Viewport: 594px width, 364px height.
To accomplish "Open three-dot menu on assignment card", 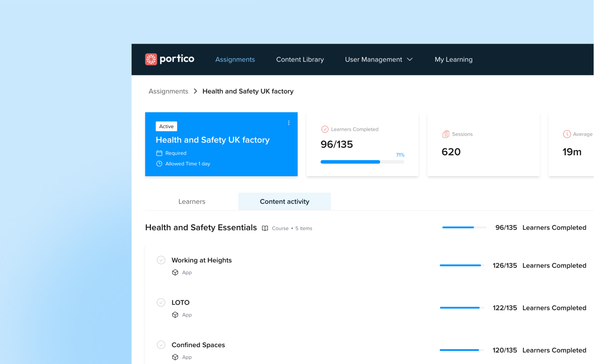I will pos(288,123).
